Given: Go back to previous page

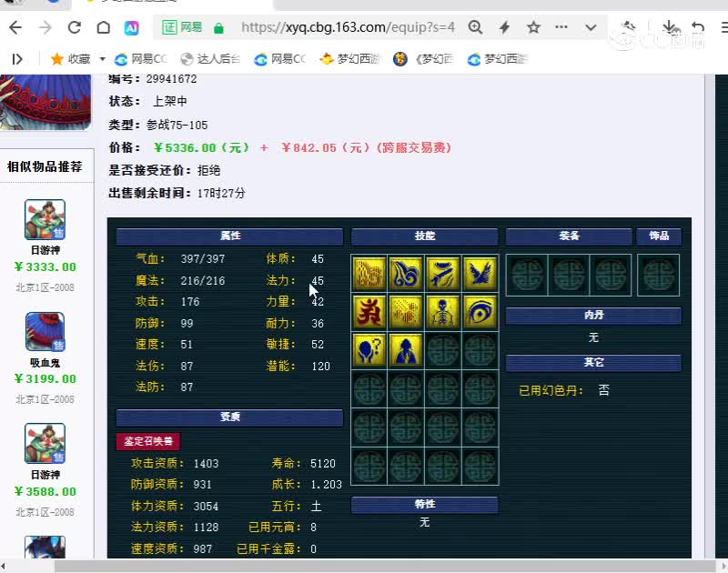Looking at the screenshot, I should pyautogui.click(x=15, y=28).
